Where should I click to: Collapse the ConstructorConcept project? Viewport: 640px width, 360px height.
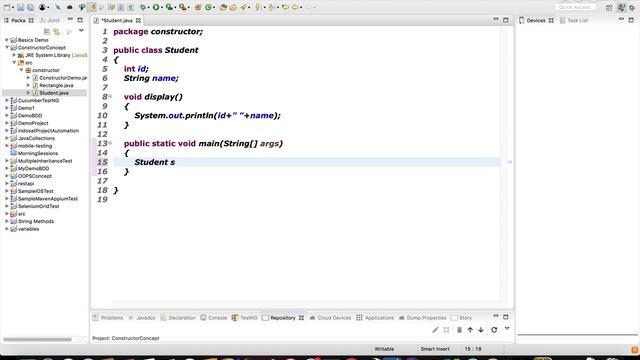click(x=7, y=47)
